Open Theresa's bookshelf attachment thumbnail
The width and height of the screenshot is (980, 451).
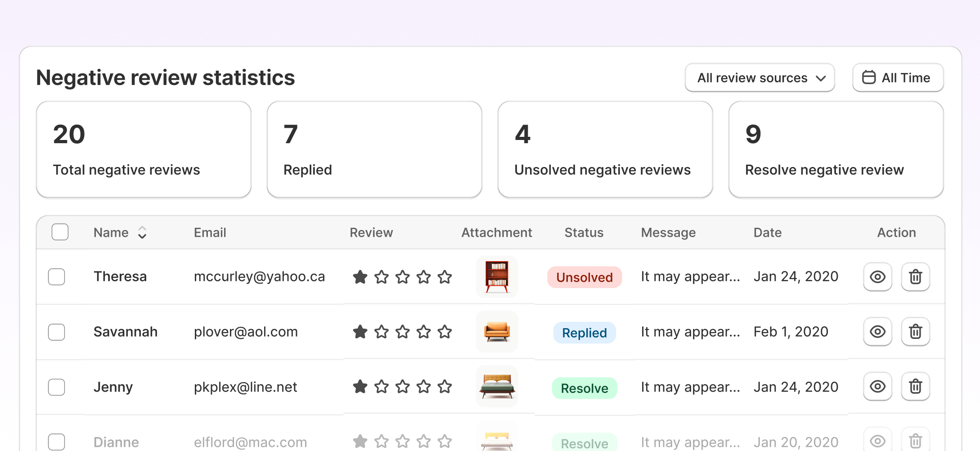497,277
